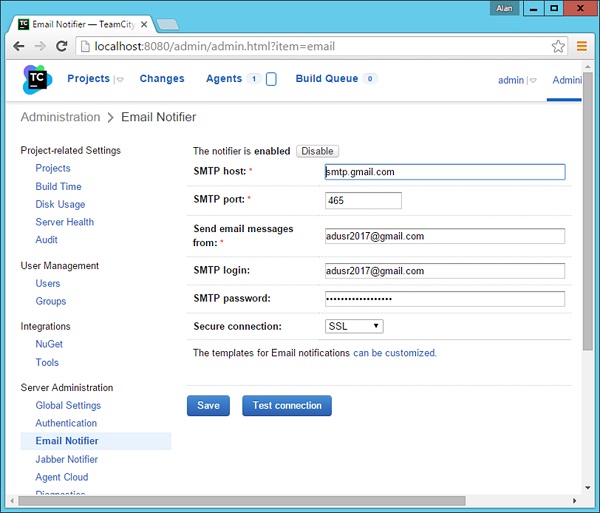Click the admin user link
The width and height of the screenshot is (600, 513).
[511, 80]
